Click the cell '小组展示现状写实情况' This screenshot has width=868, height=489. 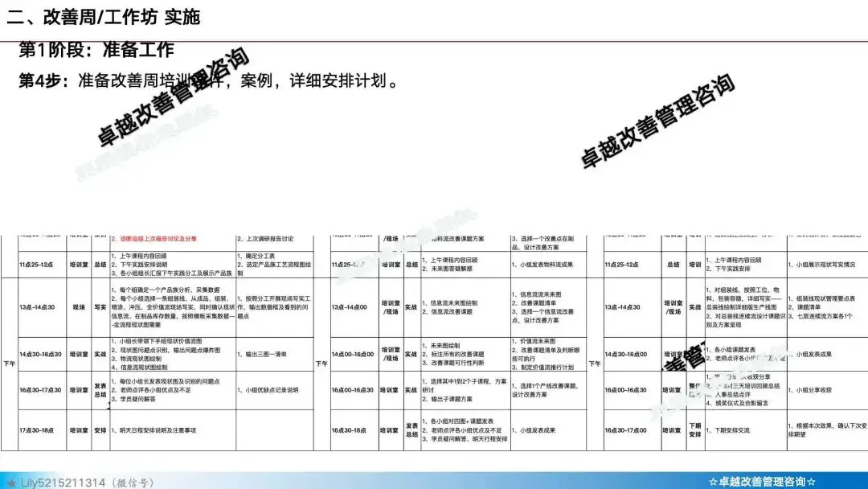[821, 265]
